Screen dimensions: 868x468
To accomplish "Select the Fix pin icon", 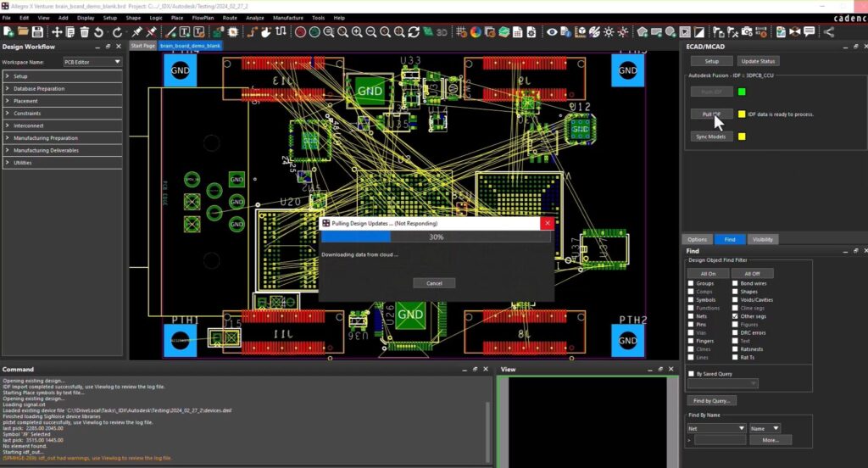I will [x=136, y=32].
